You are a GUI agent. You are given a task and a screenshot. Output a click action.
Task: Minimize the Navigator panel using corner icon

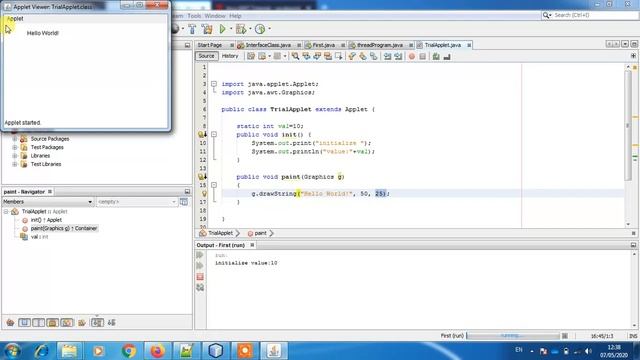pos(187,191)
